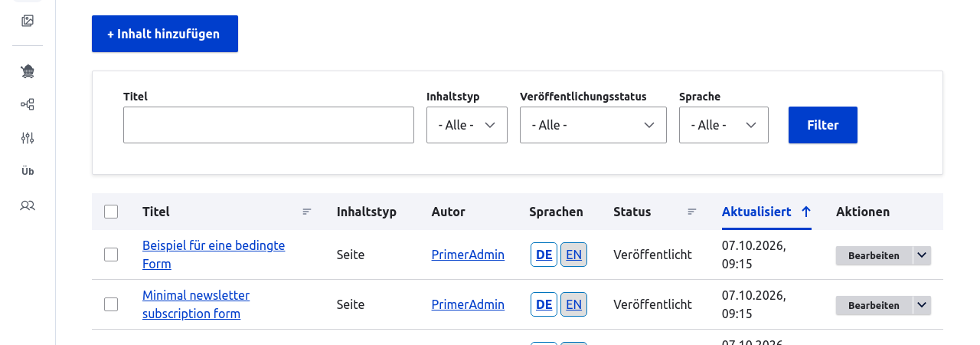This screenshot has height=345, width=980.
Task: Select EN language for 'Beispiel für eine bedingte Form'
Action: tap(573, 255)
